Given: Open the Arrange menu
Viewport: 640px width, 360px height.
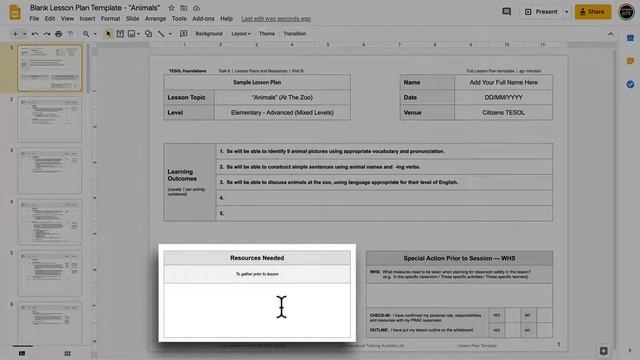Looking at the screenshot, I should 156,19.
